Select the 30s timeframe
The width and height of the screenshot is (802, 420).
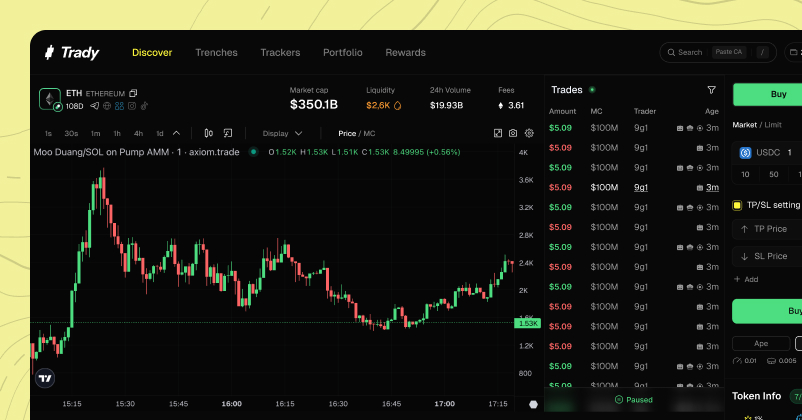(x=71, y=134)
